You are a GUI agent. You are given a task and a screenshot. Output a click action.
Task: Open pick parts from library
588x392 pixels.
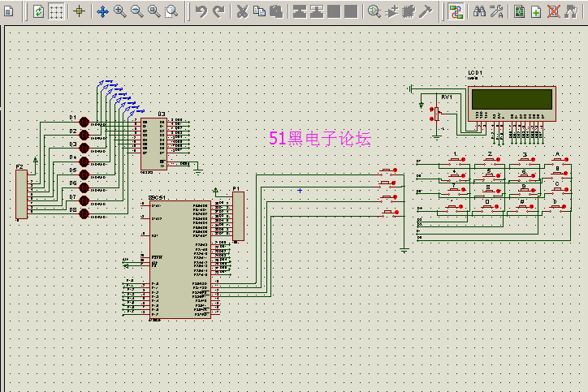click(x=374, y=11)
